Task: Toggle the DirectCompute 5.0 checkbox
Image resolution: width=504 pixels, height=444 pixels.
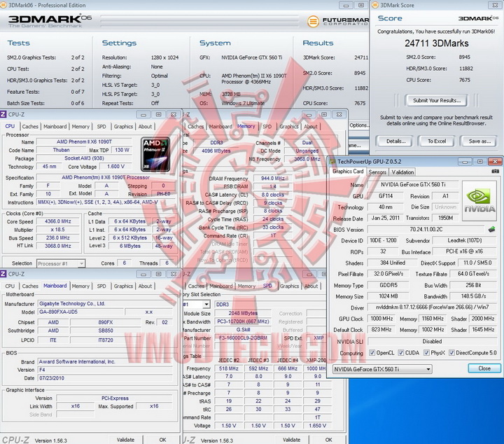Action: [451, 353]
